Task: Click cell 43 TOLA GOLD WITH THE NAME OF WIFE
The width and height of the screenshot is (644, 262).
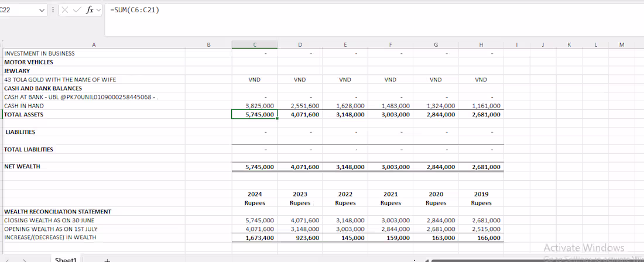Action: click(x=94, y=80)
